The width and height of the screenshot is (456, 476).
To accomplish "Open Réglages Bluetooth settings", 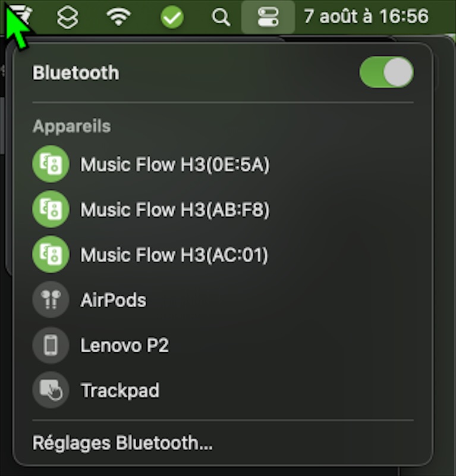I will (x=122, y=443).
